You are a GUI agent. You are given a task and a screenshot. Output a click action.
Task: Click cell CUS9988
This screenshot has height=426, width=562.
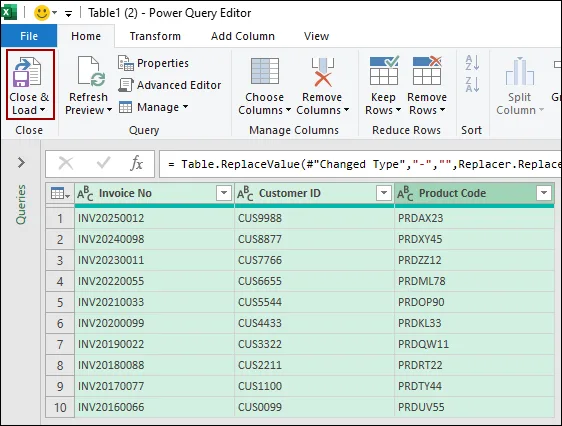point(314,218)
